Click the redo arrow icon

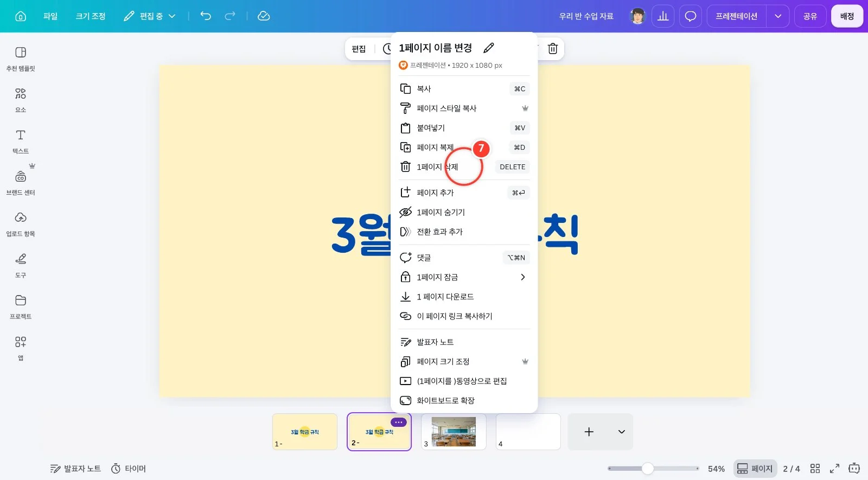tap(230, 16)
